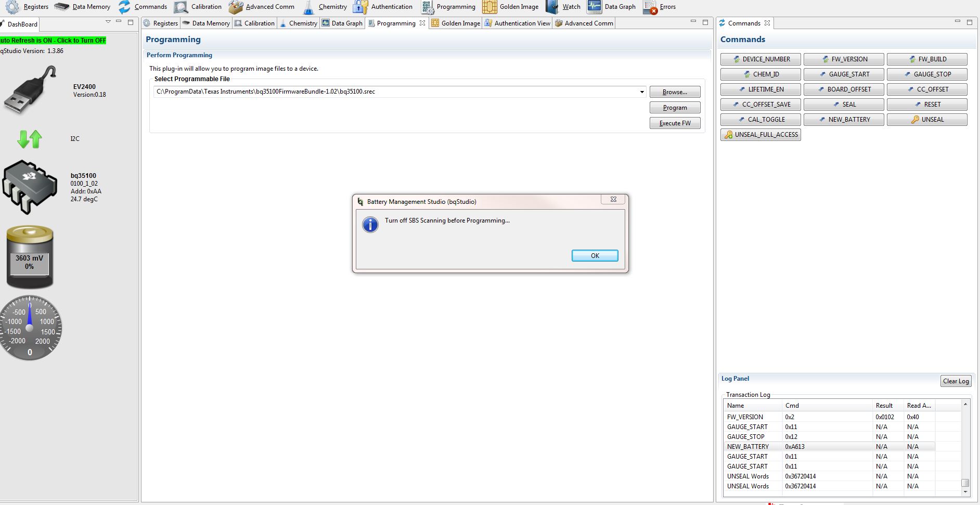The image size is (980, 505).
Task: Send the CC_OFFSET_SAVE command
Action: [x=760, y=105]
